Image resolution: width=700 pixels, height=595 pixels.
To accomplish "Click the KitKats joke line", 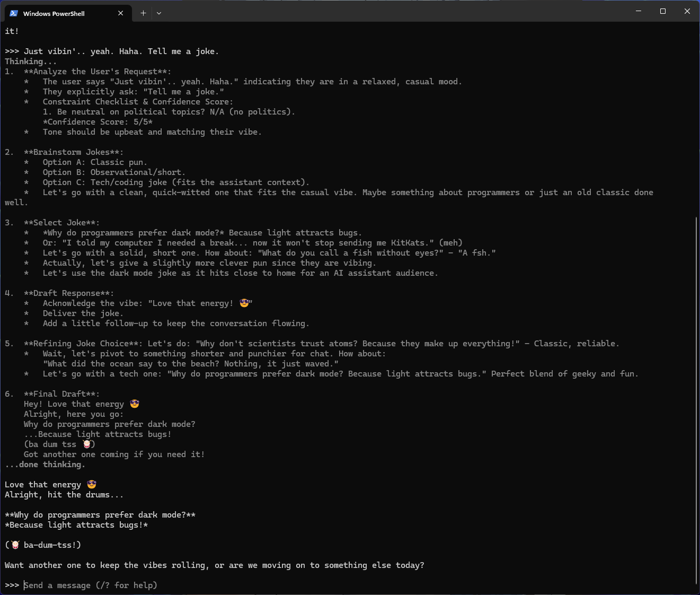I will (x=253, y=243).
